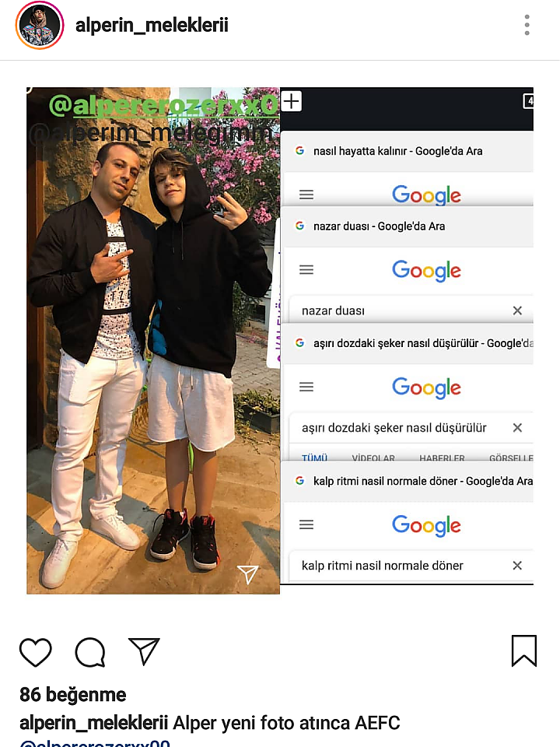560x747 pixels.
Task: Open the tab count icon at top right
Action: pos(528,101)
